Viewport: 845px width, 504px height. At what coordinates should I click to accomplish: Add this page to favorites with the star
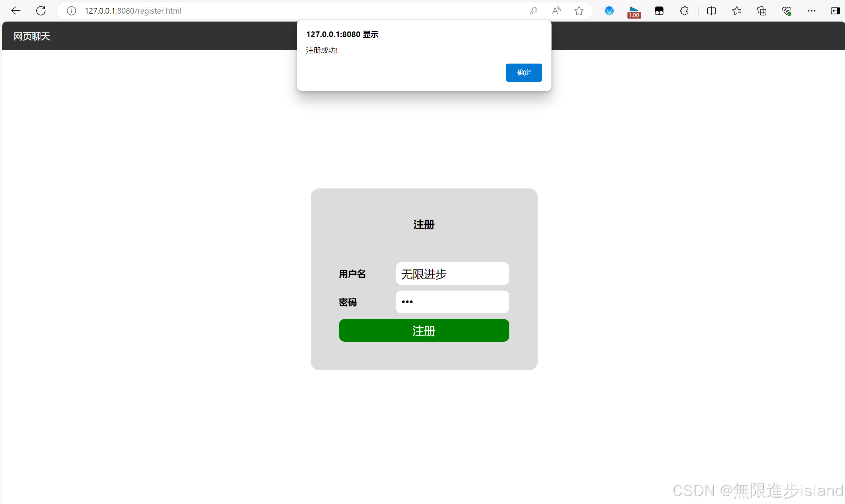[x=579, y=11]
